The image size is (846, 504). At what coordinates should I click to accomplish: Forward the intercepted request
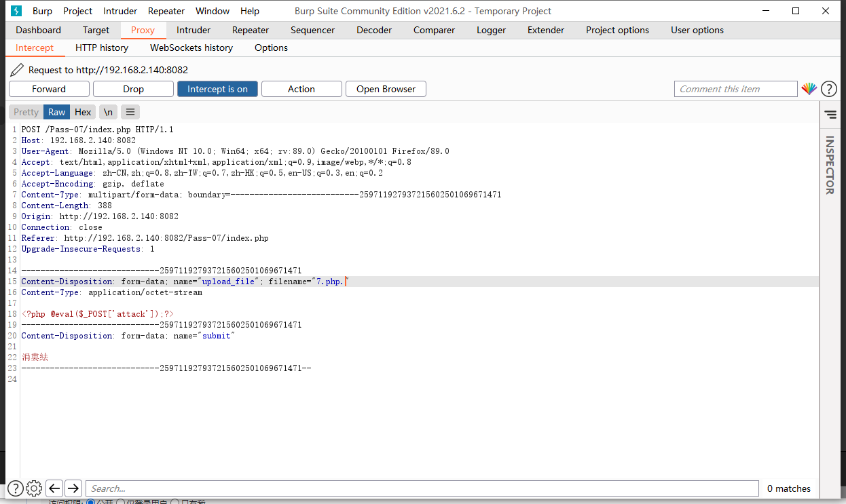click(x=49, y=89)
